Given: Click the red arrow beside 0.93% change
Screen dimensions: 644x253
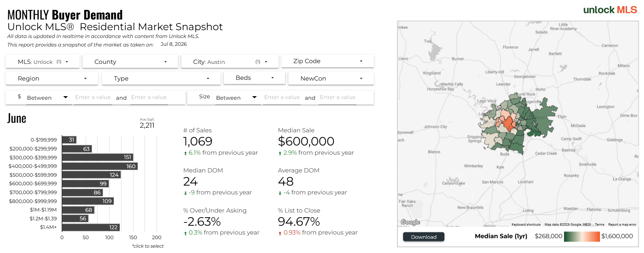Looking at the screenshot, I should pyautogui.click(x=280, y=233).
